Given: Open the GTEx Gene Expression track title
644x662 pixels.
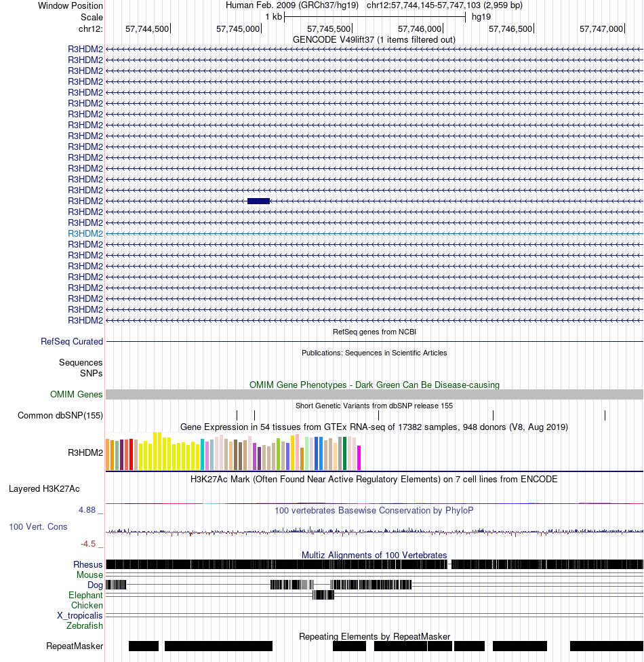Looking at the screenshot, I should pyautogui.click(x=374, y=427).
